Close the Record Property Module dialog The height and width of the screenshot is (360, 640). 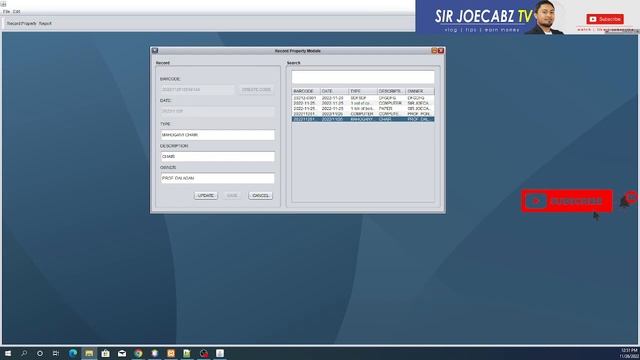(x=441, y=51)
